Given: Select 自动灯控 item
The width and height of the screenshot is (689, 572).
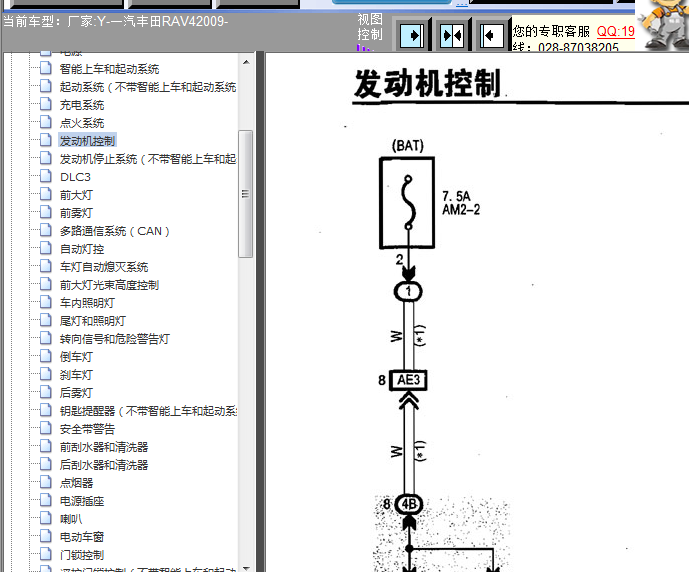Looking at the screenshot, I should 82,249.
